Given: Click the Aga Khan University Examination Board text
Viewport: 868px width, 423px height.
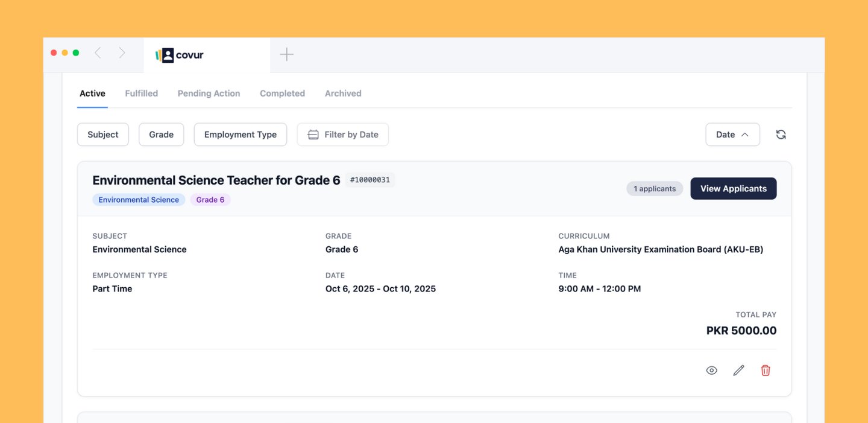Looking at the screenshot, I should tap(661, 250).
